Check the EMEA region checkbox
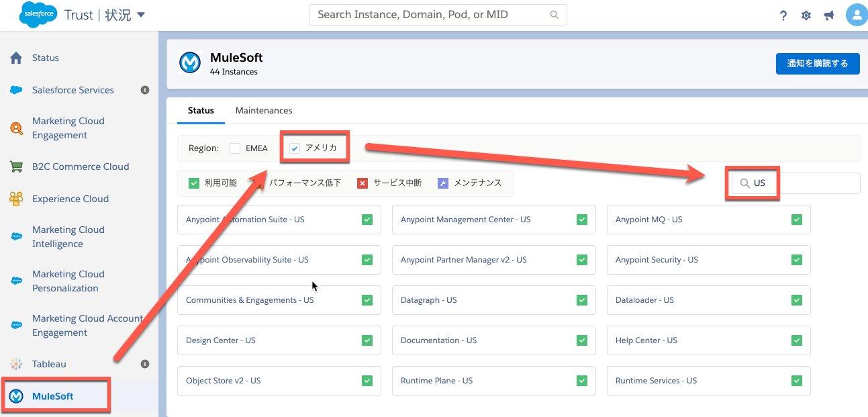Screen dimensions: 868x417 coord(235,148)
